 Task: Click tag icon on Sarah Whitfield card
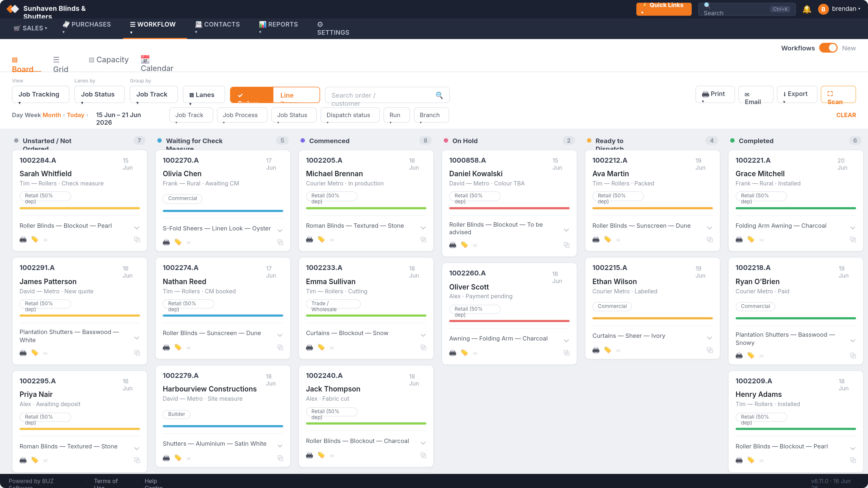[35, 239]
